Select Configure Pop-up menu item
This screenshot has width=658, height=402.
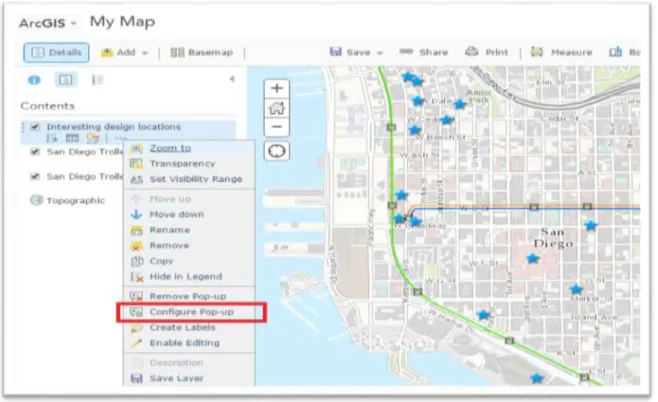coord(191,312)
